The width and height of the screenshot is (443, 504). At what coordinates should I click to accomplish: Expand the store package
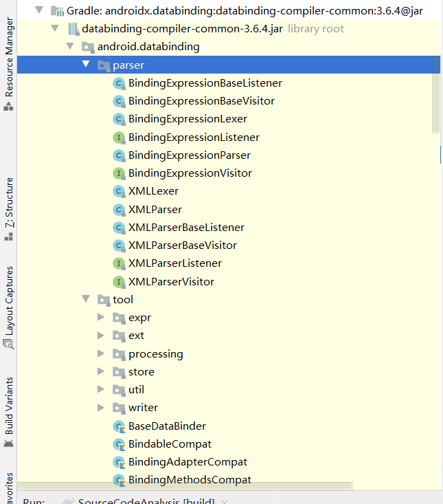(x=101, y=371)
